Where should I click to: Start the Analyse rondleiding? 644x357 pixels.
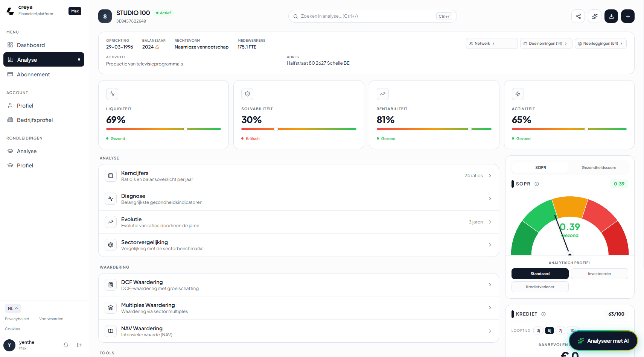point(44,151)
